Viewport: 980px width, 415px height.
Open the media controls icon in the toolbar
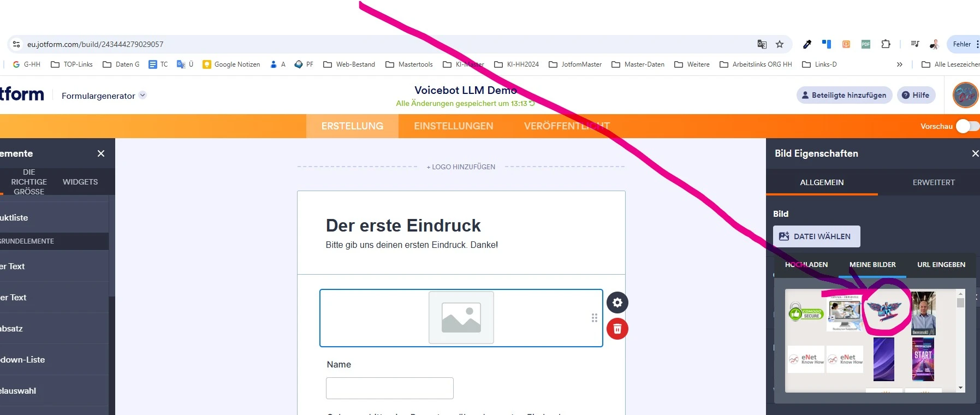click(915, 44)
